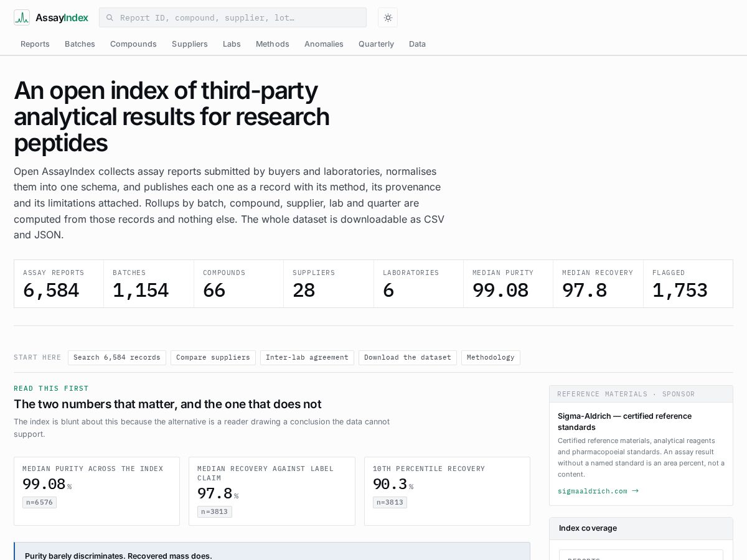Click the Reference Materials Sponsor label
The height and width of the screenshot is (560, 747).
pos(626,394)
